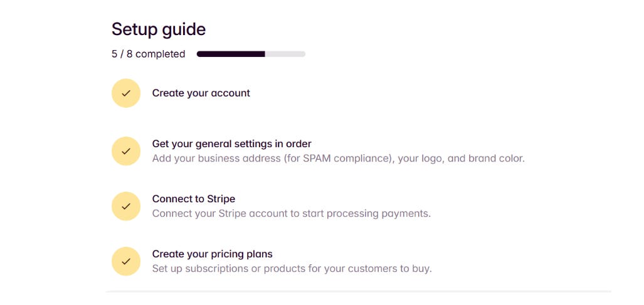Click the pricing plans step checkmark circle
Viewport: 644px width, 305px height.
tap(126, 261)
